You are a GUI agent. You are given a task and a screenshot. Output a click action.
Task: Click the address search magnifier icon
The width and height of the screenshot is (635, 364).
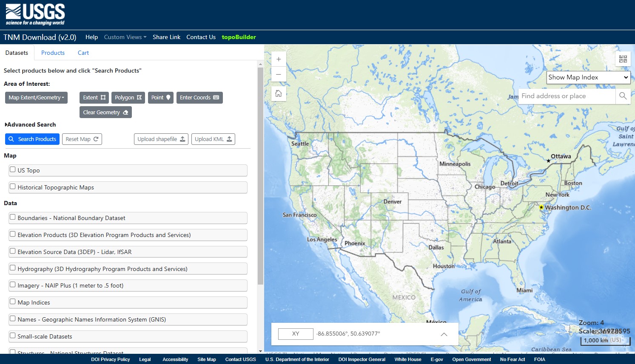tap(623, 96)
